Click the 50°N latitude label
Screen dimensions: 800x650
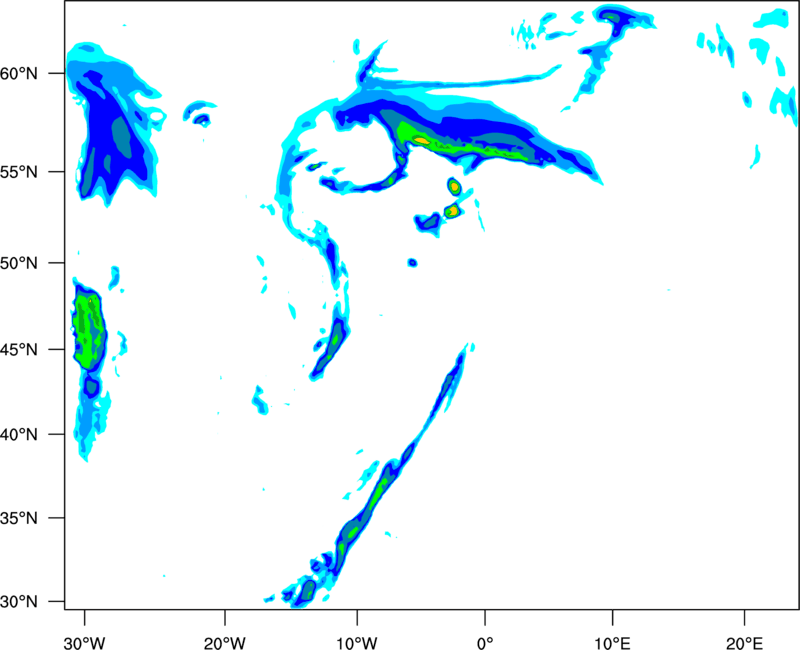coord(19,263)
